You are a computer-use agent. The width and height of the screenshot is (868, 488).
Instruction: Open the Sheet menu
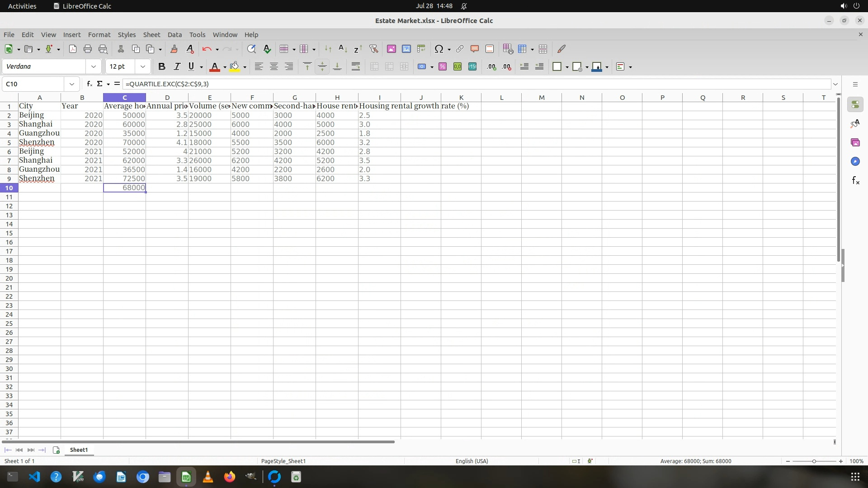151,35
